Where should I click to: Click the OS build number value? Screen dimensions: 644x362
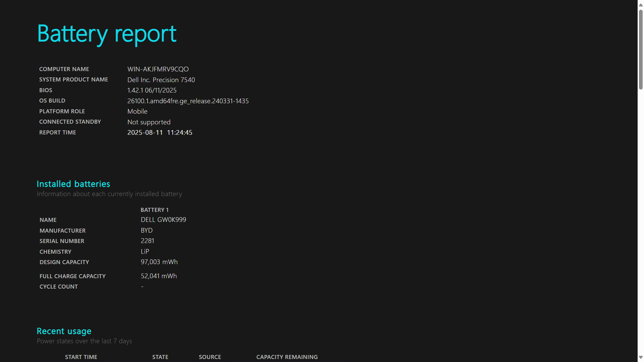188,101
